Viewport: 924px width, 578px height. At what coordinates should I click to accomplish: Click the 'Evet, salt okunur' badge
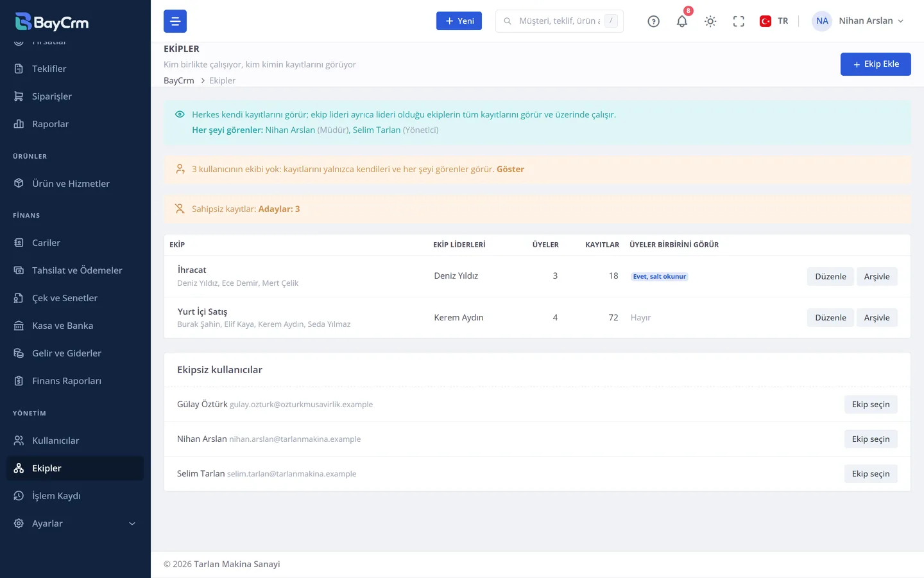[x=660, y=277]
